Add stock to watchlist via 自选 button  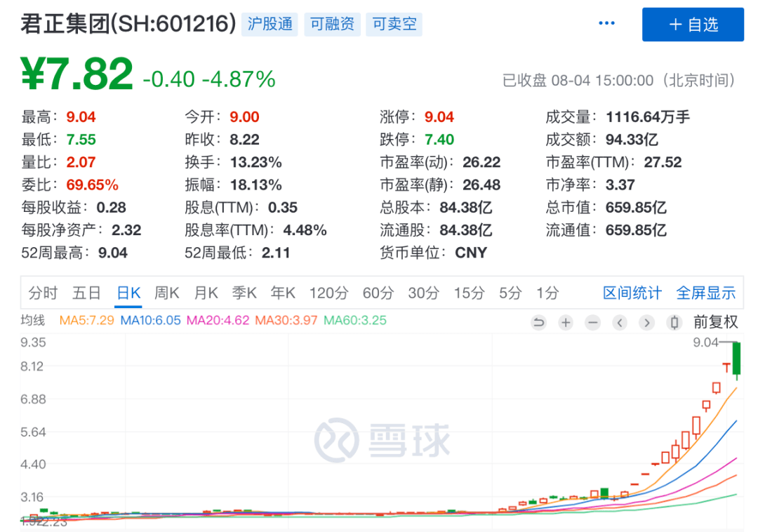[693, 25]
